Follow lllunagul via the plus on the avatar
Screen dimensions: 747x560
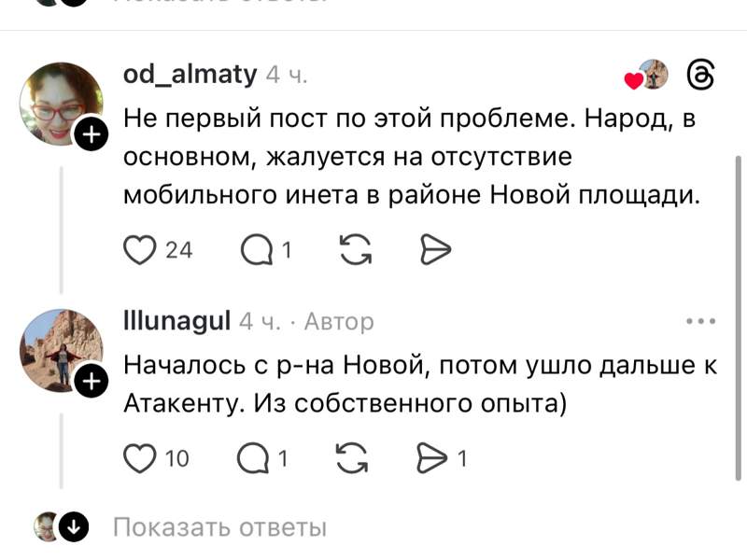tap(91, 380)
